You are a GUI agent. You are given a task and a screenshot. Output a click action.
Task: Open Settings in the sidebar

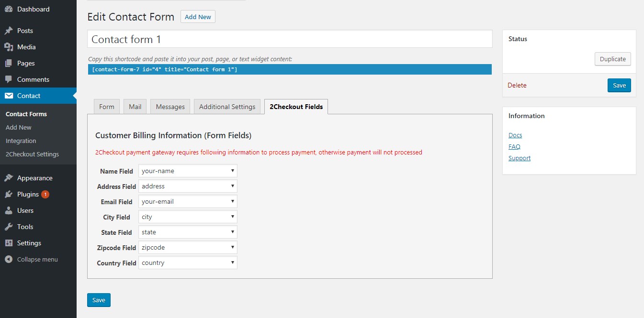coord(29,243)
